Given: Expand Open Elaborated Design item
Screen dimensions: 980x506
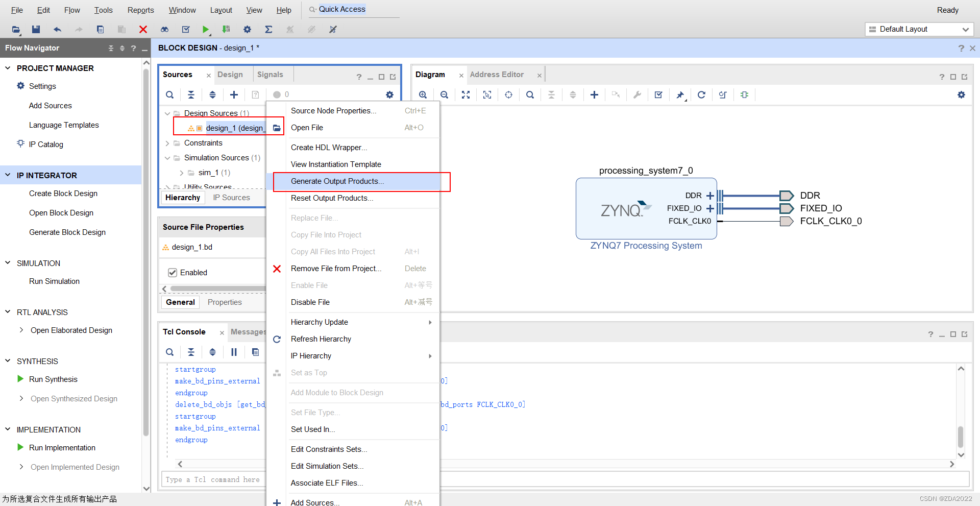Looking at the screenshot, I should click(x=21, y=330).
